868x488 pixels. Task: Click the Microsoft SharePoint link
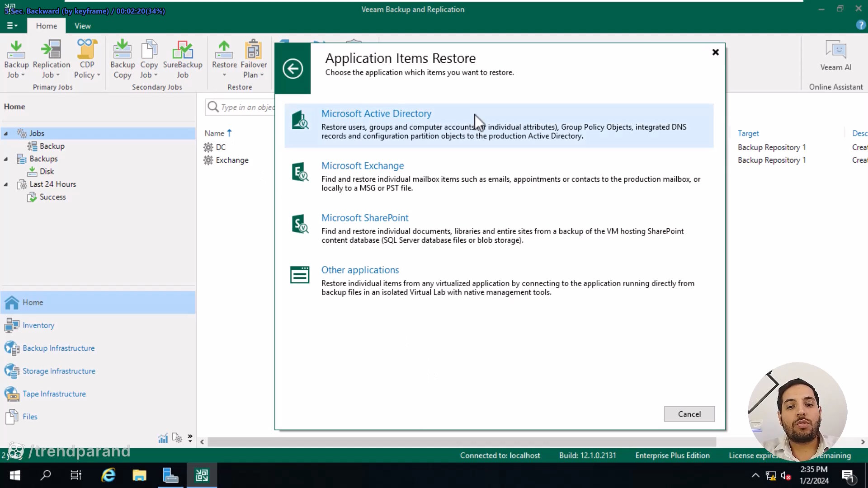[365, 218]
